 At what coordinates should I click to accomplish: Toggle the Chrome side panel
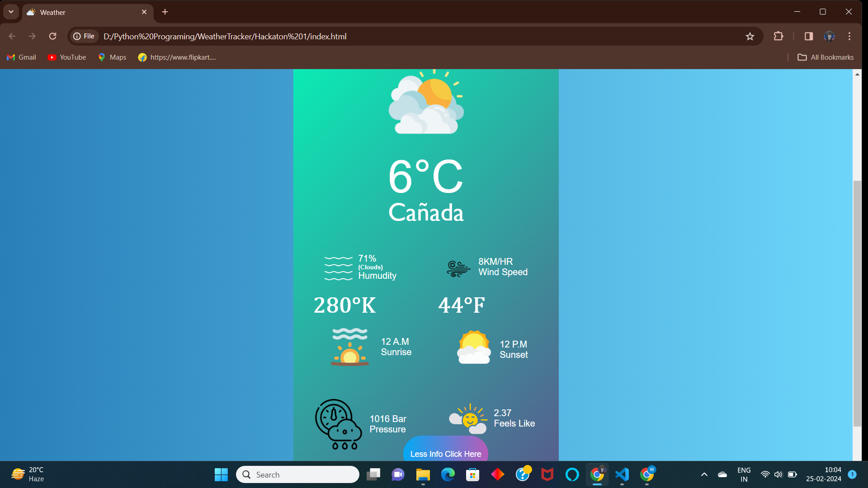click(x=808, y=37)
